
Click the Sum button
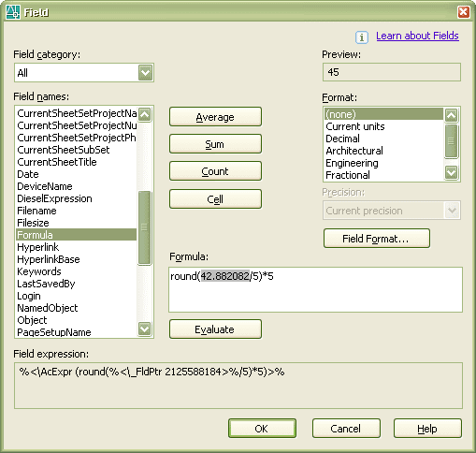pyautogui.click(x=215, y=144)
